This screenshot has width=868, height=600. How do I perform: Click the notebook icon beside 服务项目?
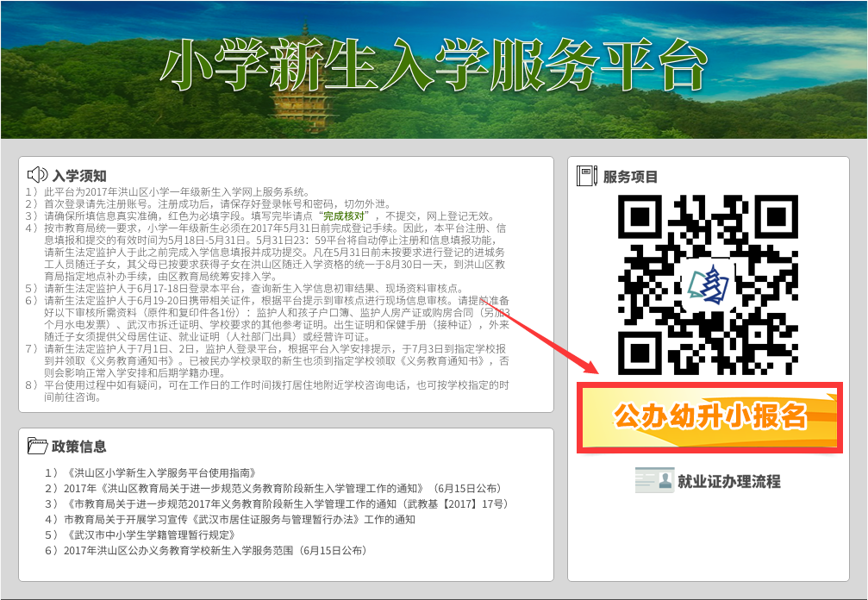tap(586, 176)
